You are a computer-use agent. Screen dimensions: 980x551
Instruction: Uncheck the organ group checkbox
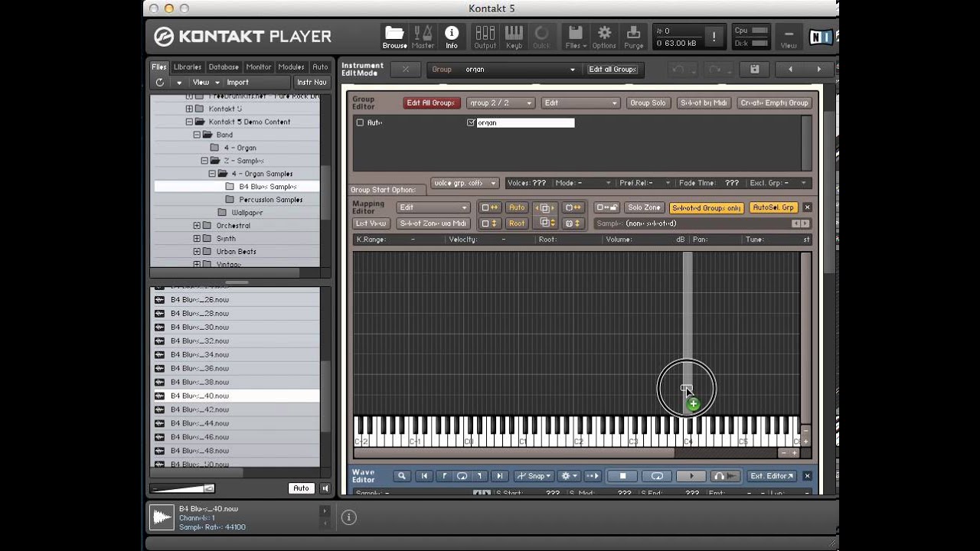[x=471, y=122]
